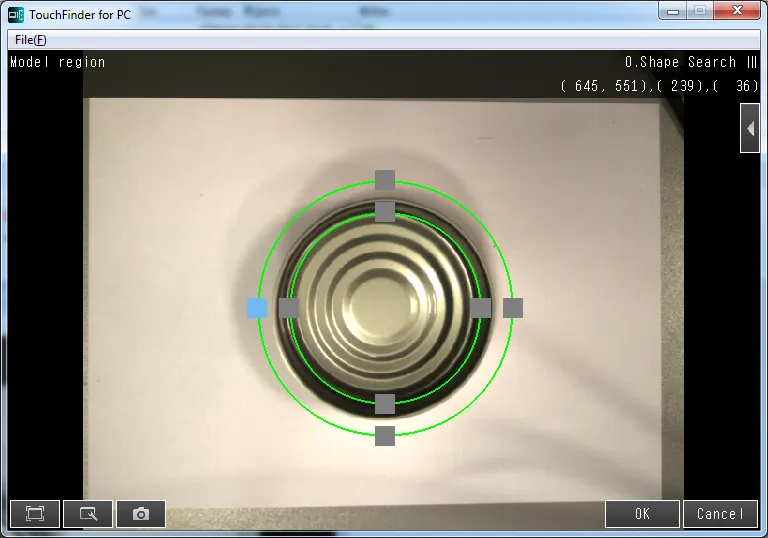Click the 0.Shape Search III label
Viewport: 768px width, 538px height.
pyautogui.click(x=691, y=62)
